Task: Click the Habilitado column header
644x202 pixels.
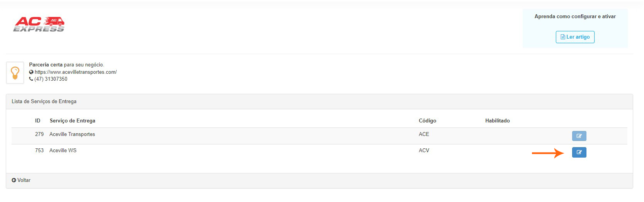Action: (x=497, y=121)
